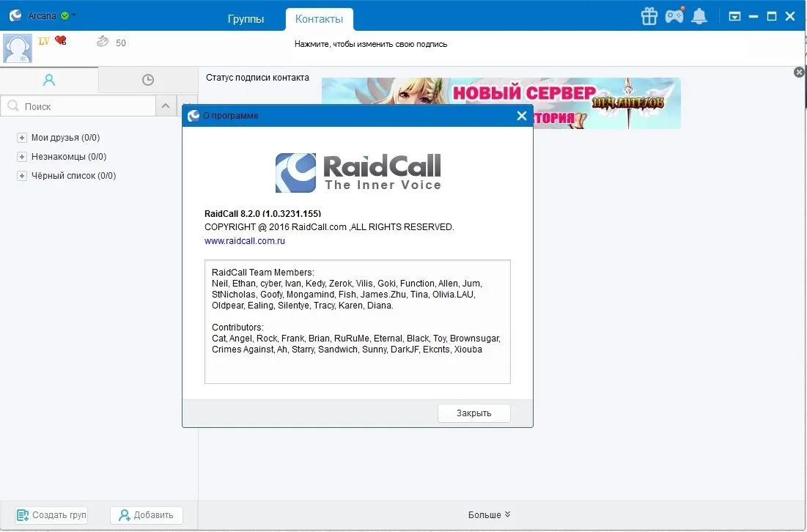Viewport: 807px width, 532px height.
Task: Click the user avatar picture
Action: [18, 48]
